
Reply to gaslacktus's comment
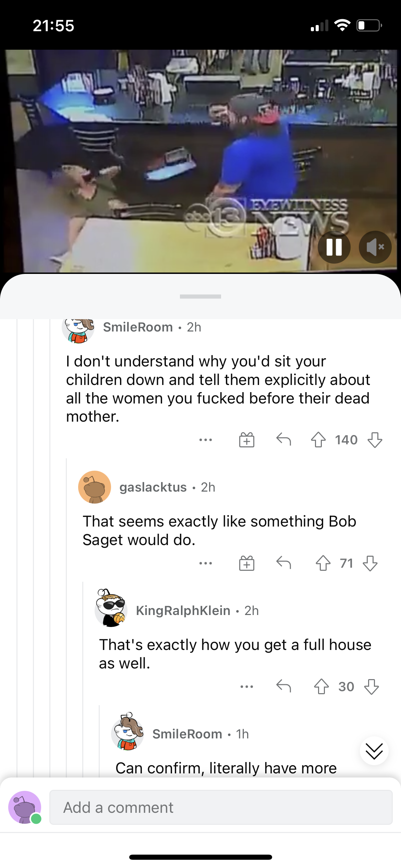click(x=283, y=563)
